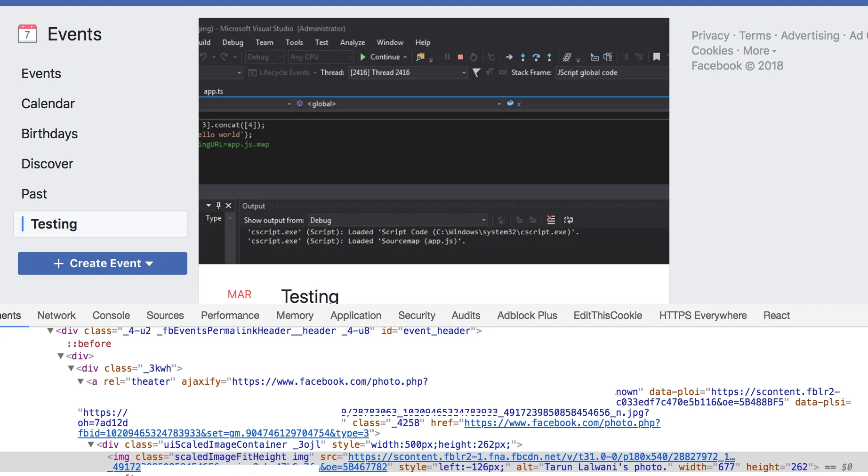Viewport: 868px width, 476px height.
Task: Switch to the Console tab in DevTools
Action: (111, 316)
